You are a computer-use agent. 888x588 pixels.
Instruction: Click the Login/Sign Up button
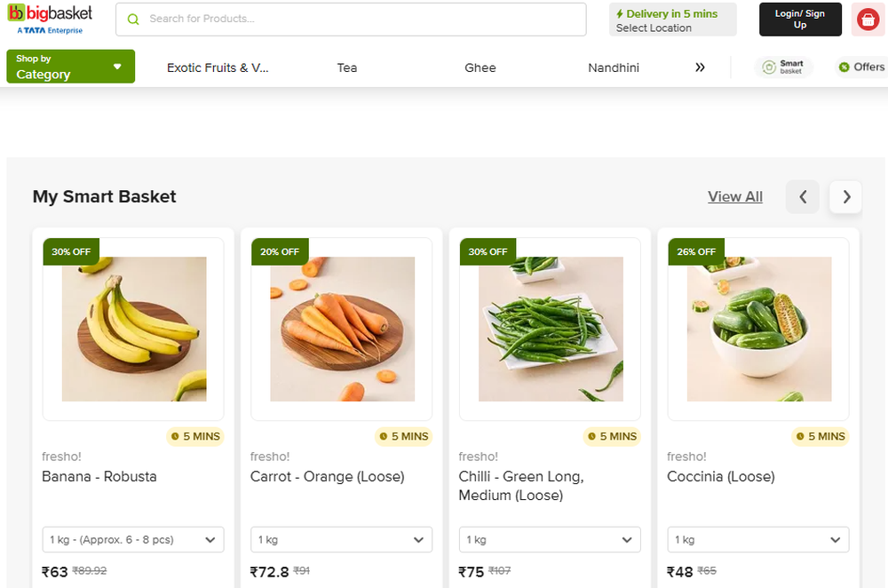click(800, 19)
